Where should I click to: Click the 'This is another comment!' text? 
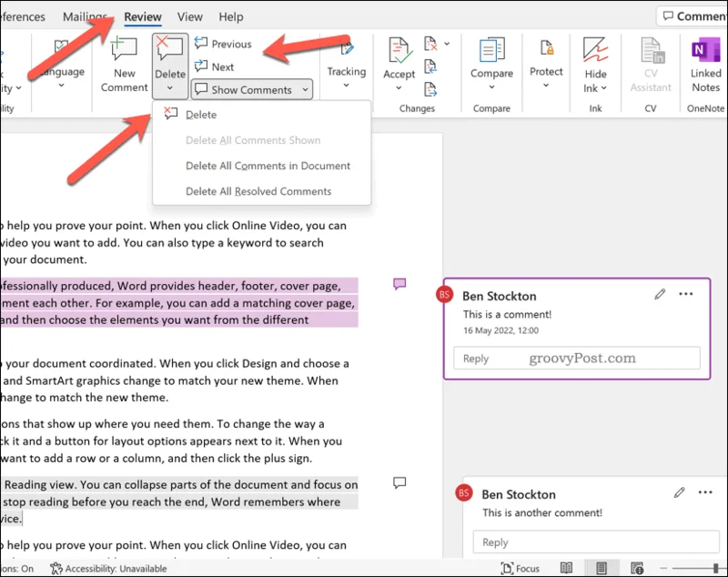coord(541,512)
